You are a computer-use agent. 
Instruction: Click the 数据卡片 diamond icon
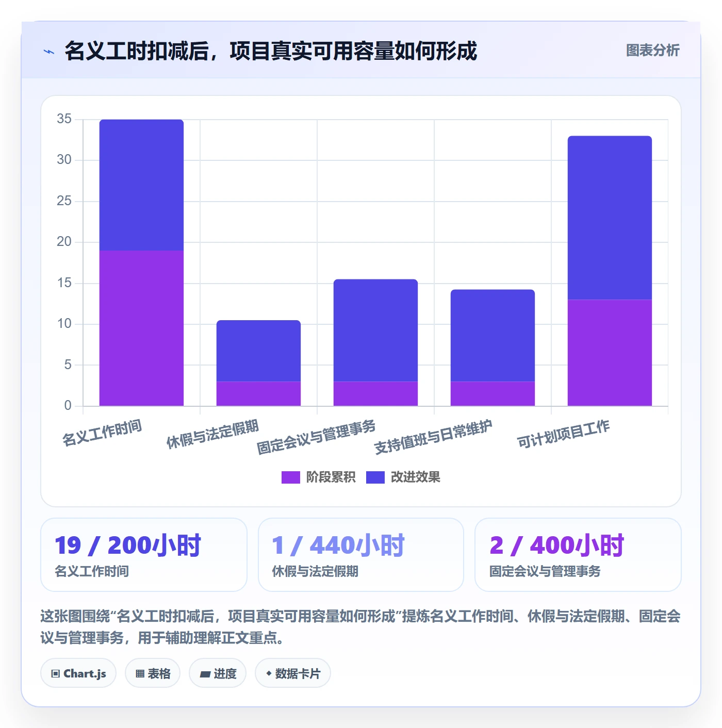269,673
